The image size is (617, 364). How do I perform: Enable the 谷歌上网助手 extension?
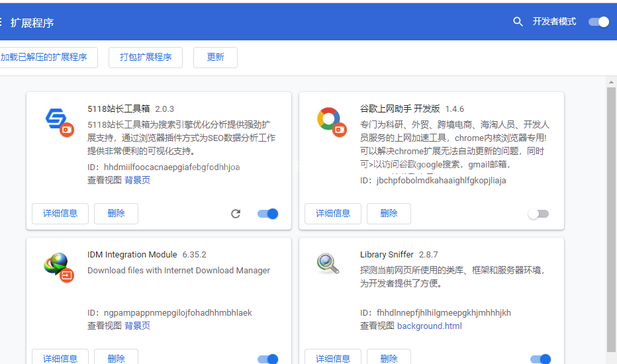538,214
